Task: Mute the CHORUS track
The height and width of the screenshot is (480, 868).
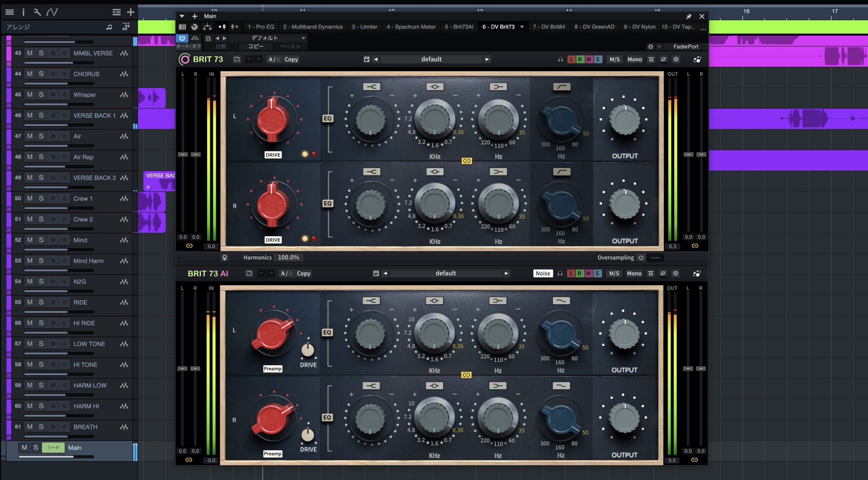Action: click(30, 74)
